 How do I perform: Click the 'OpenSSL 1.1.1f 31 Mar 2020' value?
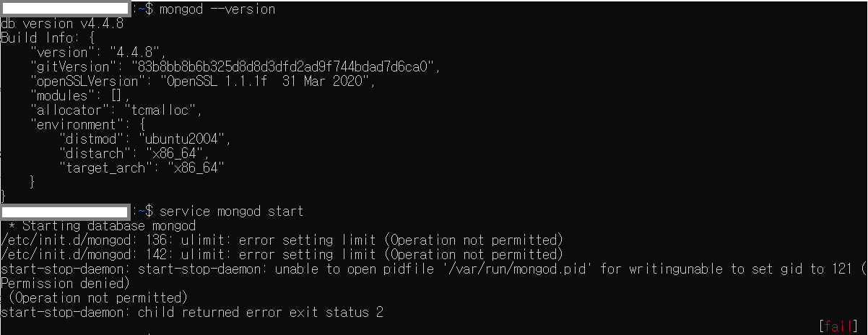[268, 82]
